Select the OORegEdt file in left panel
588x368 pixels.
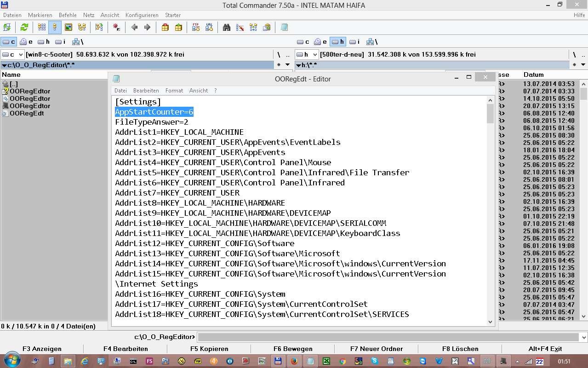click(x=27, y=113)
